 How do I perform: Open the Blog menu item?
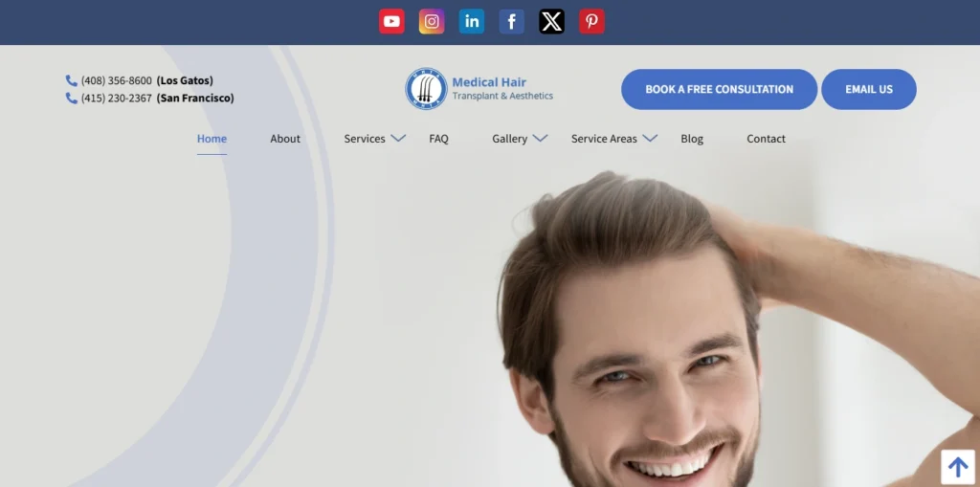click(692, 139)
